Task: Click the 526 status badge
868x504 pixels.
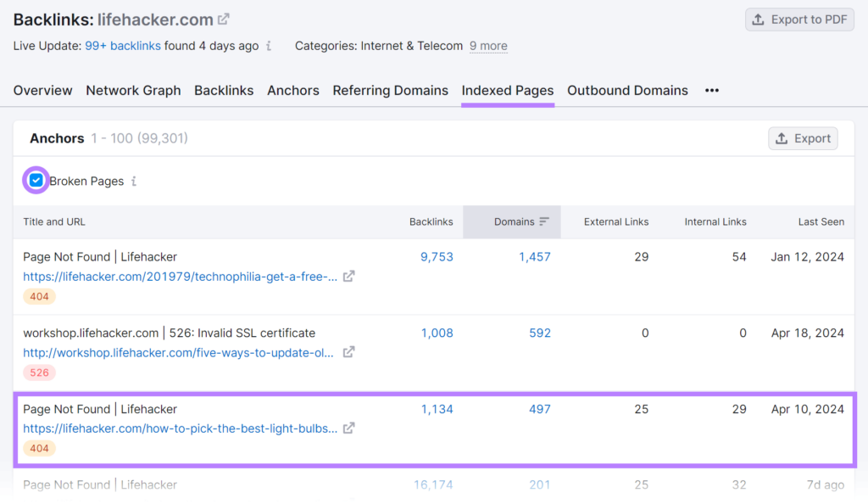Action: pos(39,372)
